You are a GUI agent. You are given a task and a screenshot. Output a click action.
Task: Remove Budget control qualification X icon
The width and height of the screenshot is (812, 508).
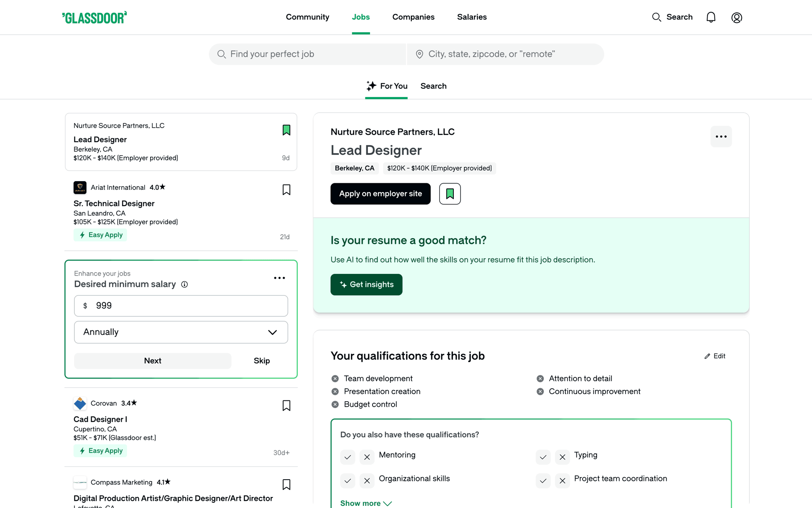coord(335,404)
